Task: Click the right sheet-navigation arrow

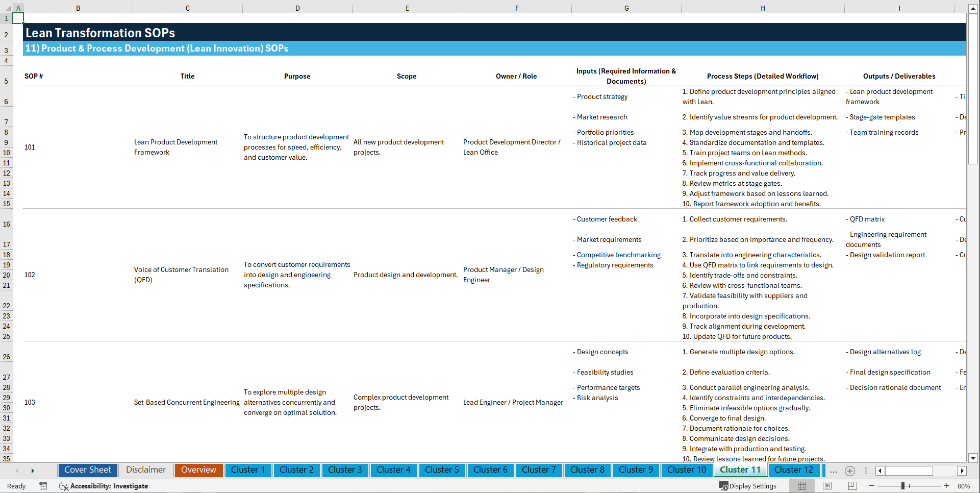Action: pyautogui.click(x=33, y=471)
